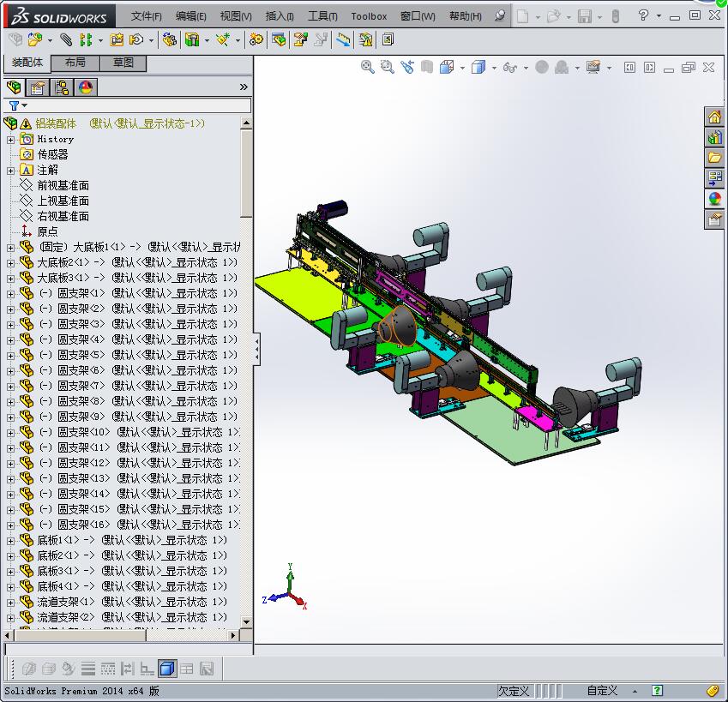Click the 自定义 units status bar button
Viewport: 728px width, 702px height.
coord(602,691)
